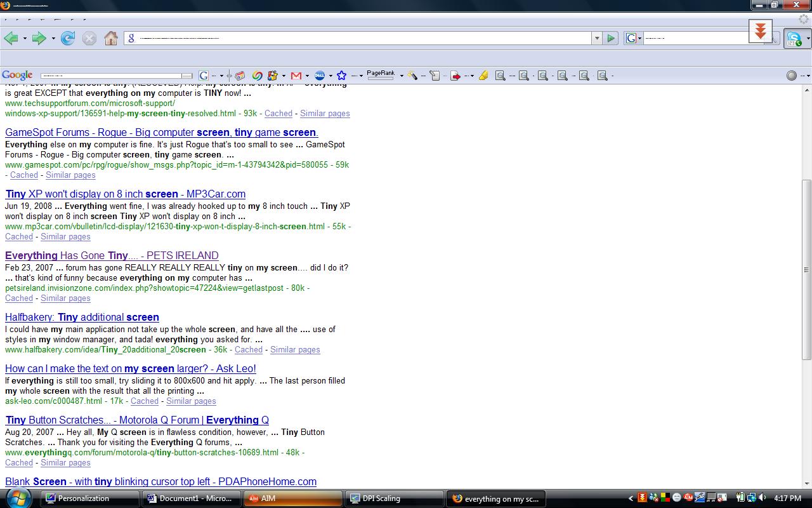Open the Forward history dropdown arrow

click(x=53, y=39)
